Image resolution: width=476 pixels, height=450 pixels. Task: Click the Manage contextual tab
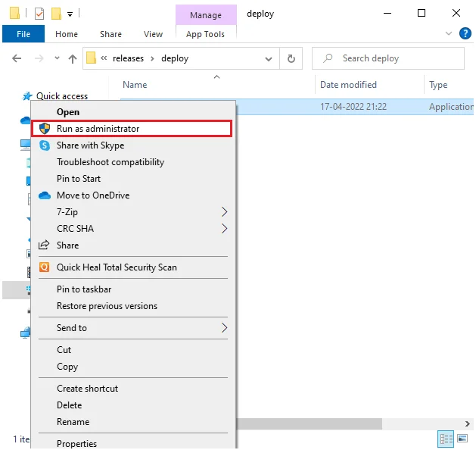tap(206, 15)
